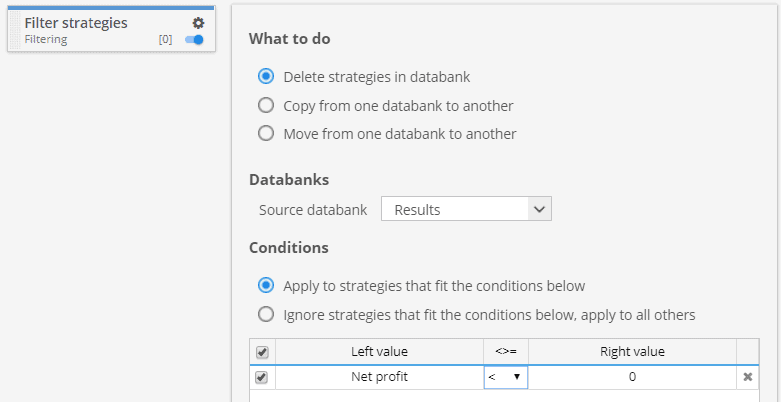Choose Ignore strategies that fit conditions option
This screenshot has width=781, height=402.
(x=266, y=315)
